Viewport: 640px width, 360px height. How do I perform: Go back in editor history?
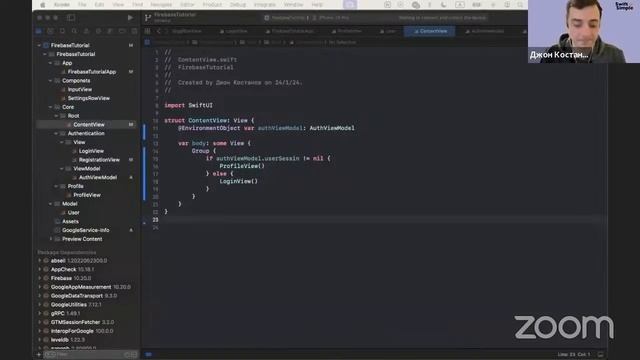(159, 31)
